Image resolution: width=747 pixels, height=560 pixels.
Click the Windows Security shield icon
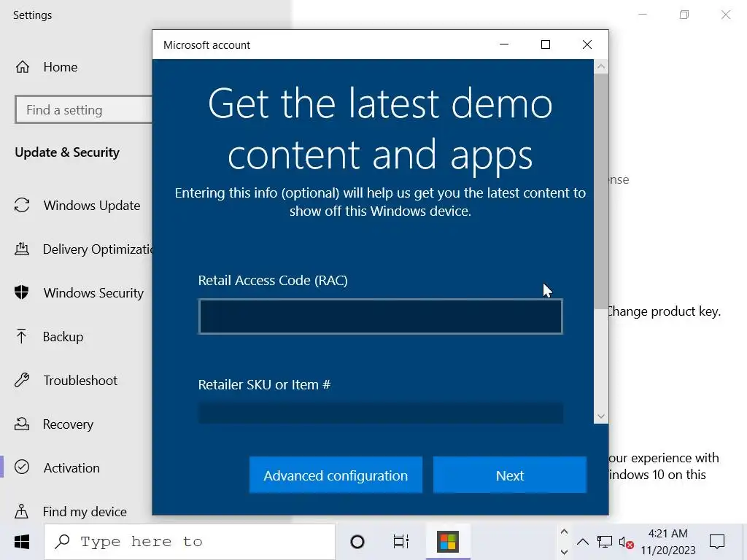coord(21,292)
